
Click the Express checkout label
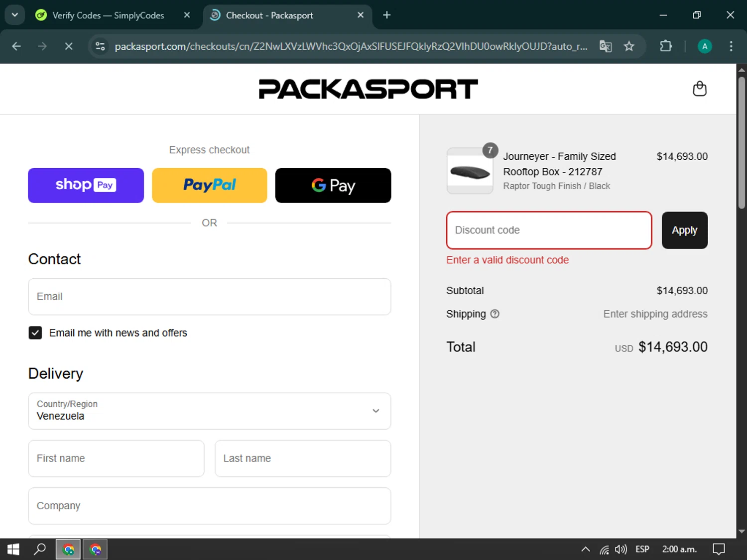pos(209,150)
